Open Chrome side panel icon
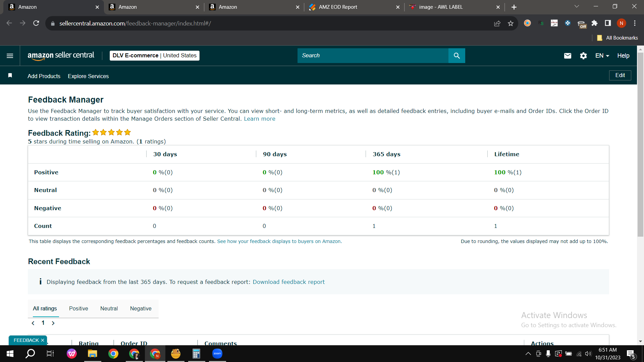 (x=608, y=23)
